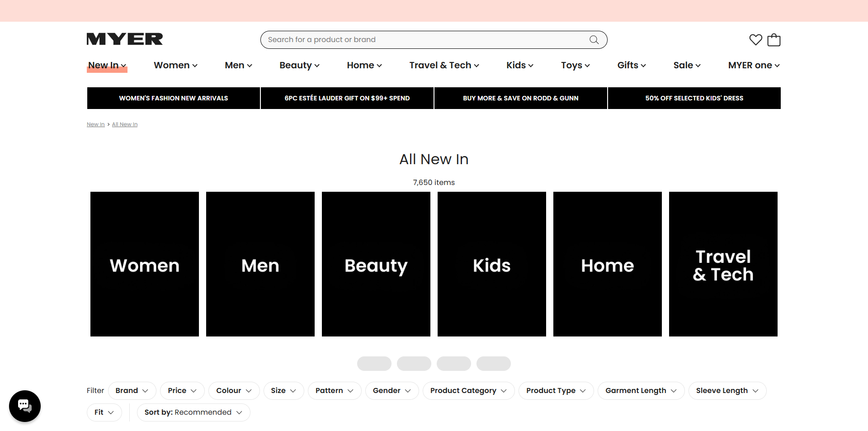Open the Sort by Recommended dropdown
The height and width of the screenshot is (431, 868).
point(193,412)
